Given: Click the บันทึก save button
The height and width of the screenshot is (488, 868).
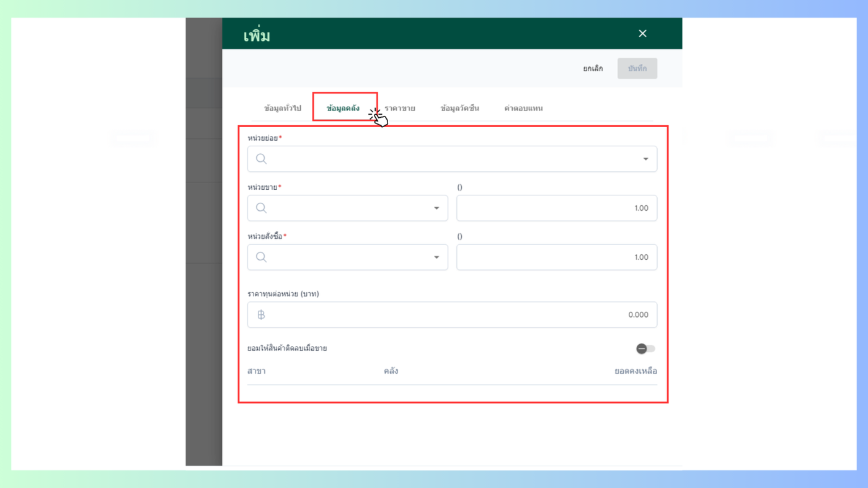Looking at the screenshot, I should coord(637,68).
